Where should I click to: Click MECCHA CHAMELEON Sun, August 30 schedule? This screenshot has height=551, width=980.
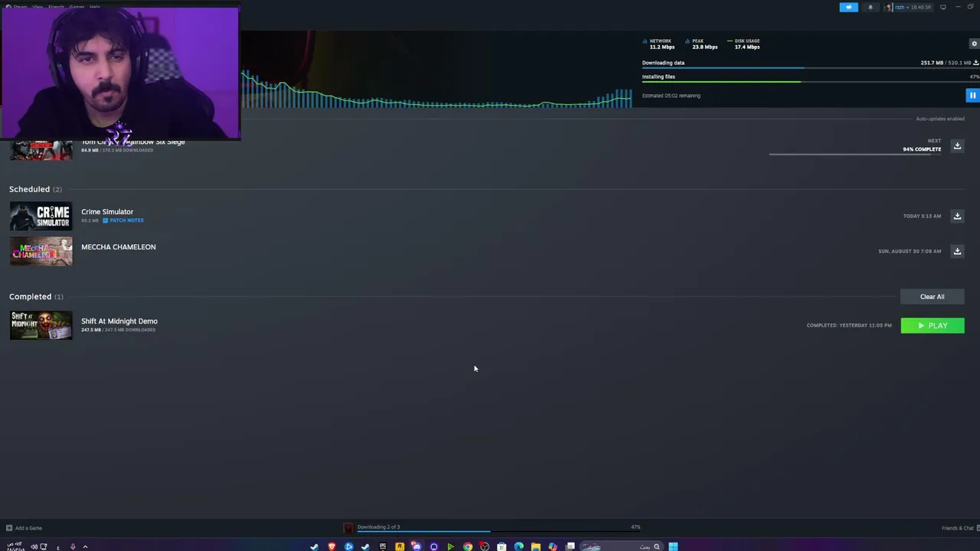(x=910, y=251)
